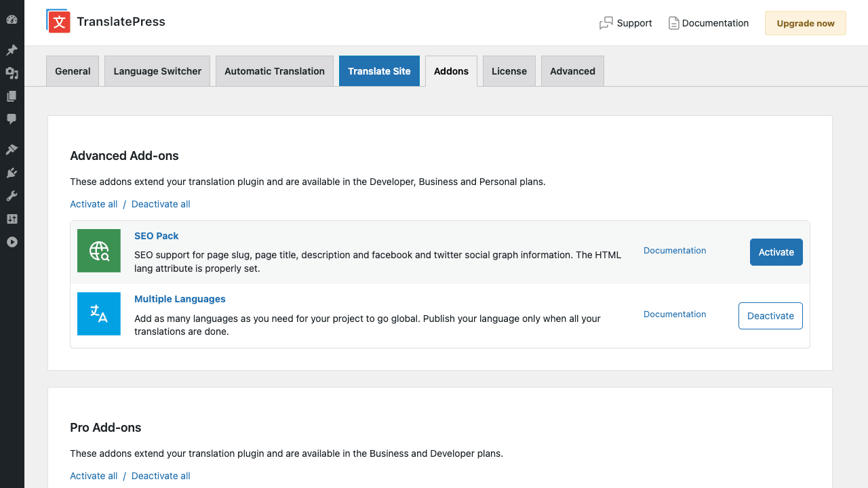Open the WordPress Dashboard gauge icon
This screenshot has height=488, width=868.
(x=12, y=20)
